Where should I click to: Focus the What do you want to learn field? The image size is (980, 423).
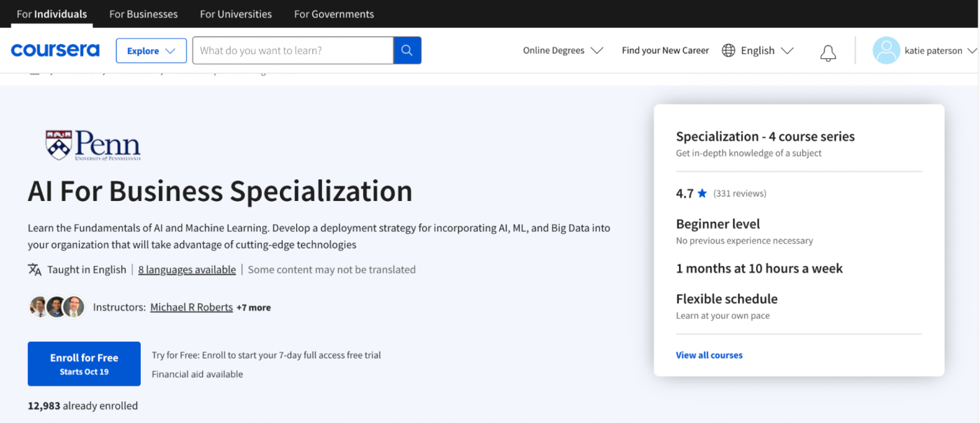pyautogui.click(x=293, y=50)
